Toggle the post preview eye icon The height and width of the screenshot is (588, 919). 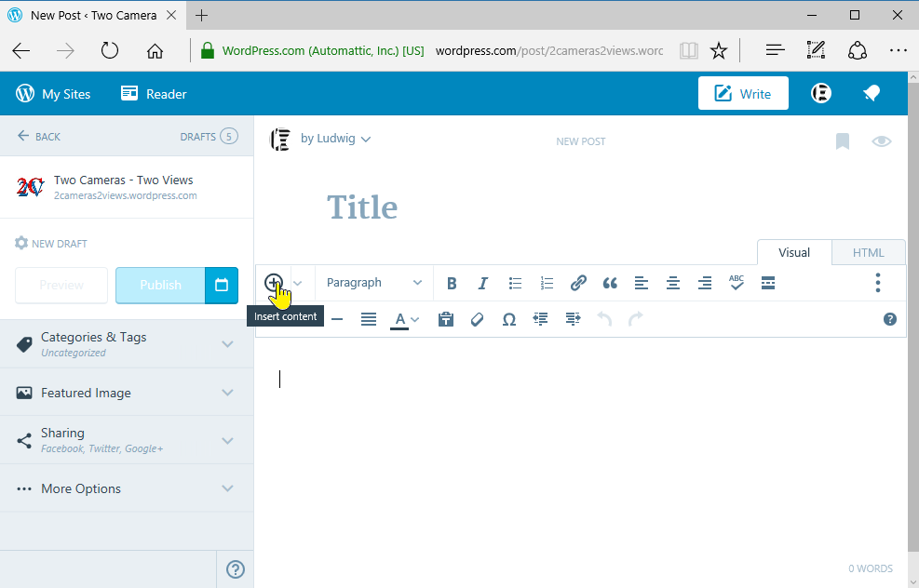point(881,141)
